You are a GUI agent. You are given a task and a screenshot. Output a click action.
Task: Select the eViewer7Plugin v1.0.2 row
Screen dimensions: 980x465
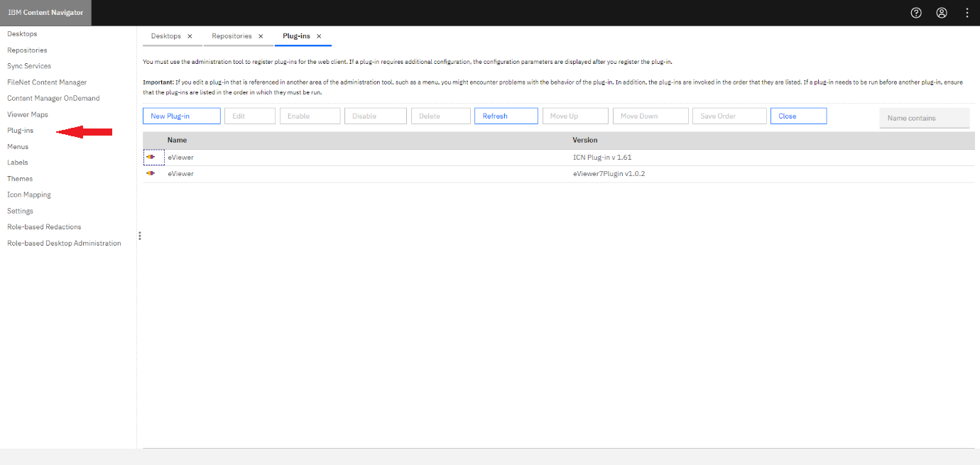609,174
